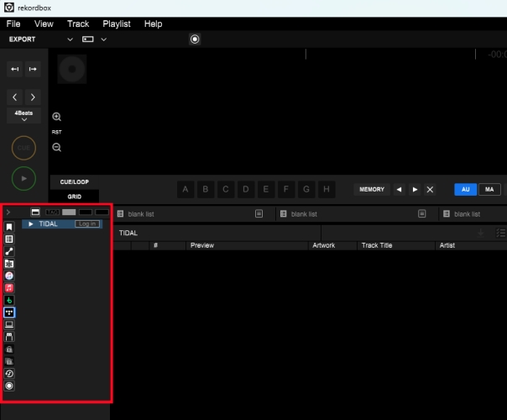
Task: Go to next memory cue
Action: pyautogui.click(x=415, y=189)
